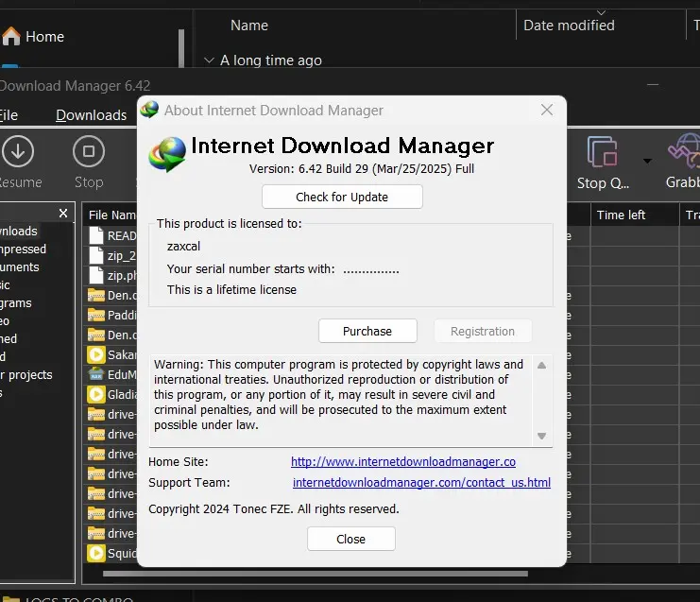Open the File menu in IDM

coord(9,115)
